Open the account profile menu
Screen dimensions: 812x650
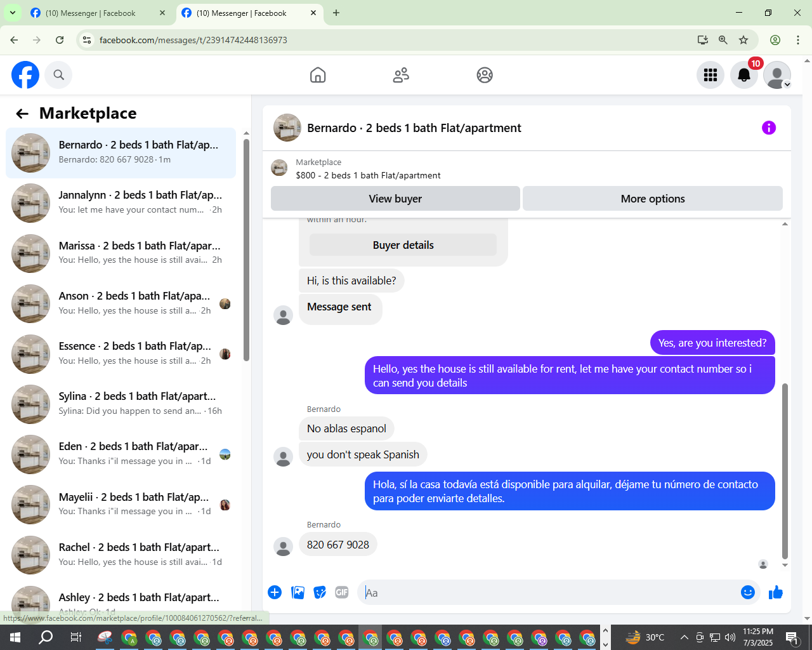coord(777,75)
